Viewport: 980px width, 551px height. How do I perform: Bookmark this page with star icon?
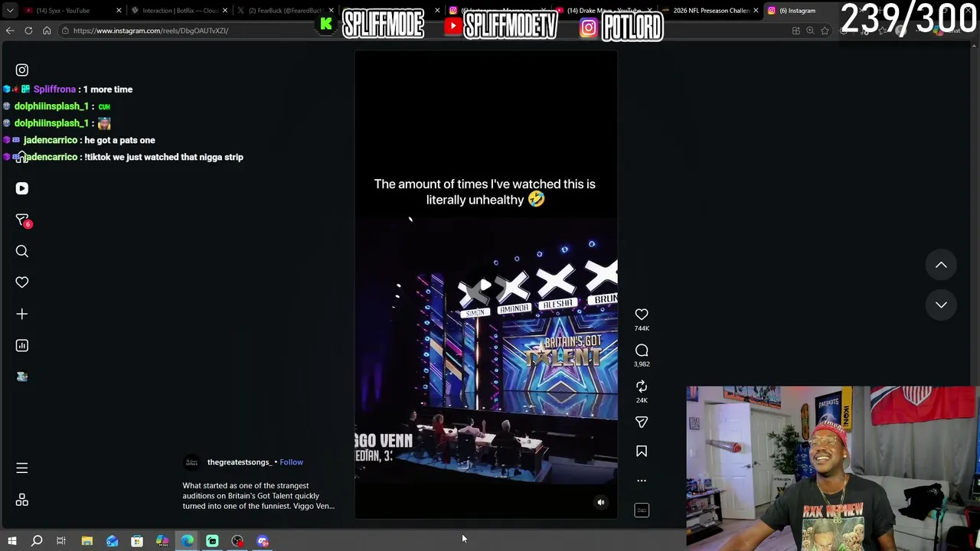click(825, 31)
